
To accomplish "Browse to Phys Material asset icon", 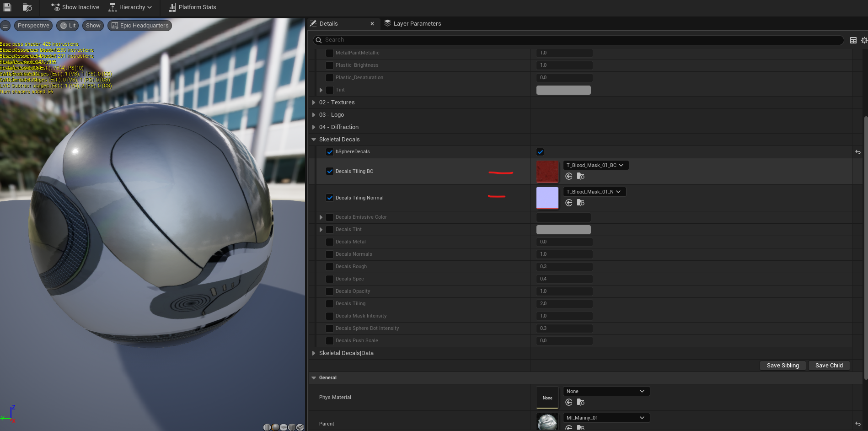I will pyautogui.click(x=581, y=402).
